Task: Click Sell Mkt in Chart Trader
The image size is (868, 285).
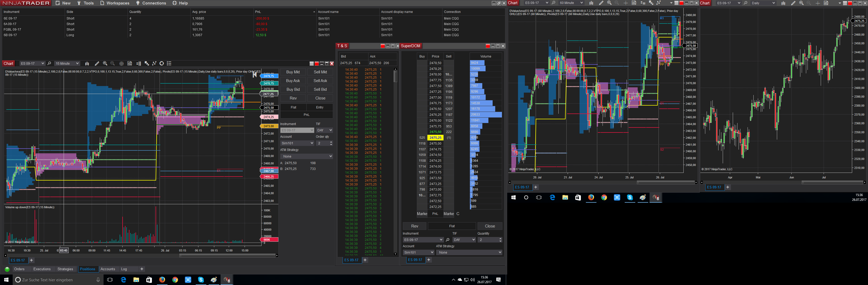Action: pyautogui.click(x=320, y=72)
